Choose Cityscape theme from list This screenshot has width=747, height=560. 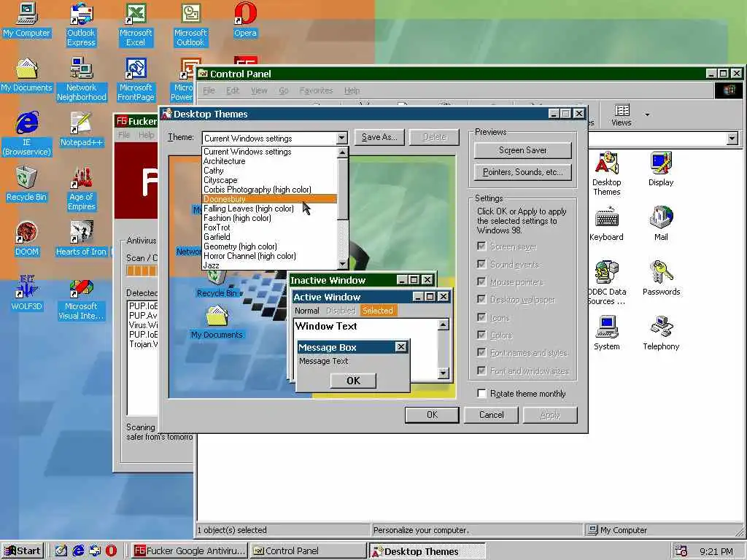tap(270, 180)
